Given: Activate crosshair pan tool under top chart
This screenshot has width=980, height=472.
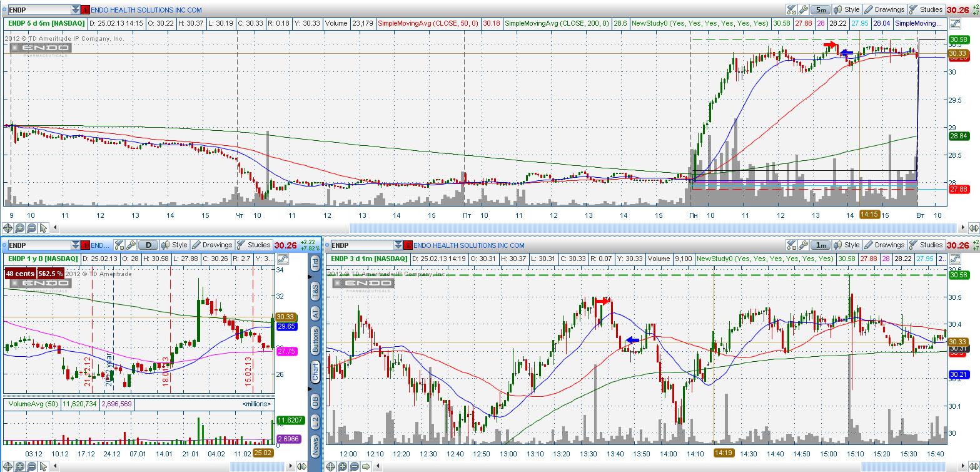Looking at the screenshot, I should [9, 228].
